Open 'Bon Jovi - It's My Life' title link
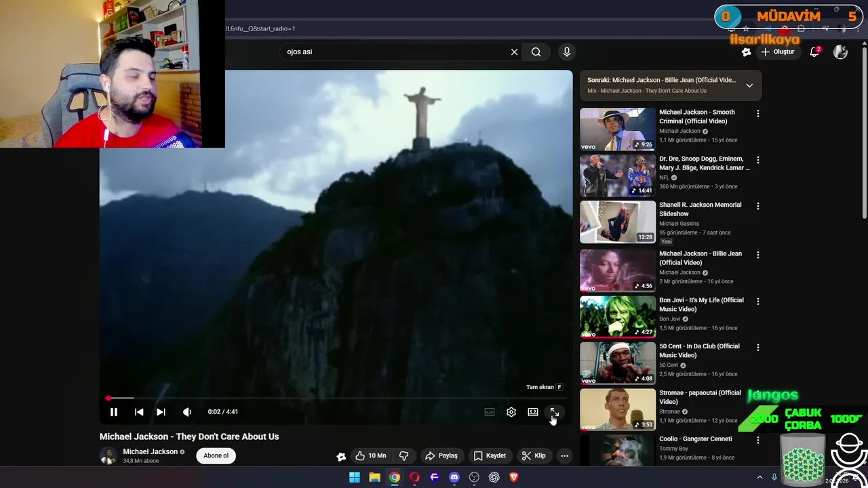868x488 pixels. pos(701,304)
